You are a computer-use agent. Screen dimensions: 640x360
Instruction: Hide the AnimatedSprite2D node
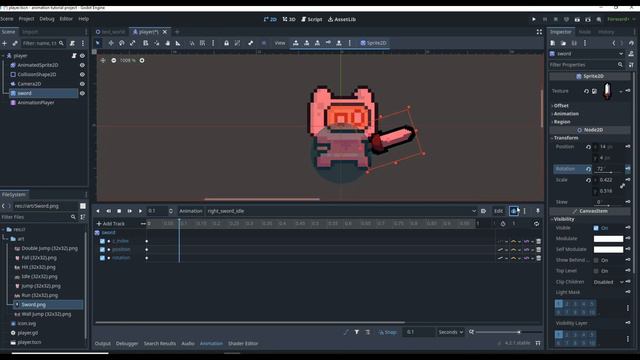(82, 65)
